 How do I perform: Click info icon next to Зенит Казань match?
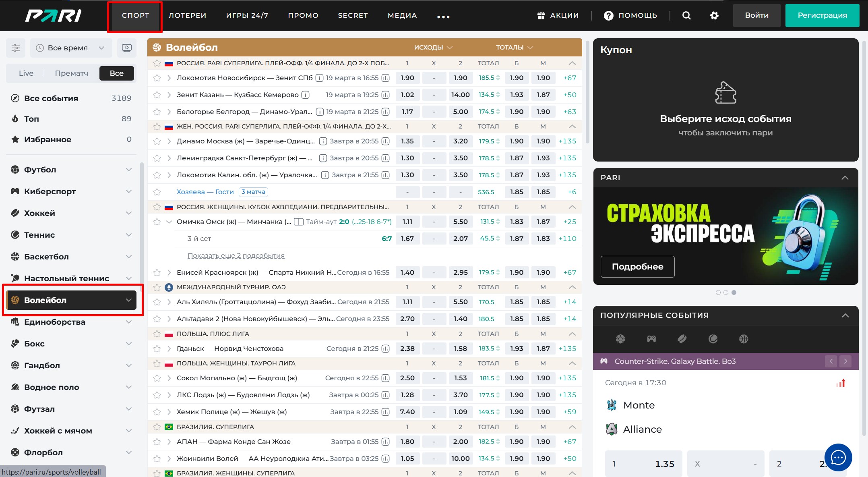coord(306,95)
